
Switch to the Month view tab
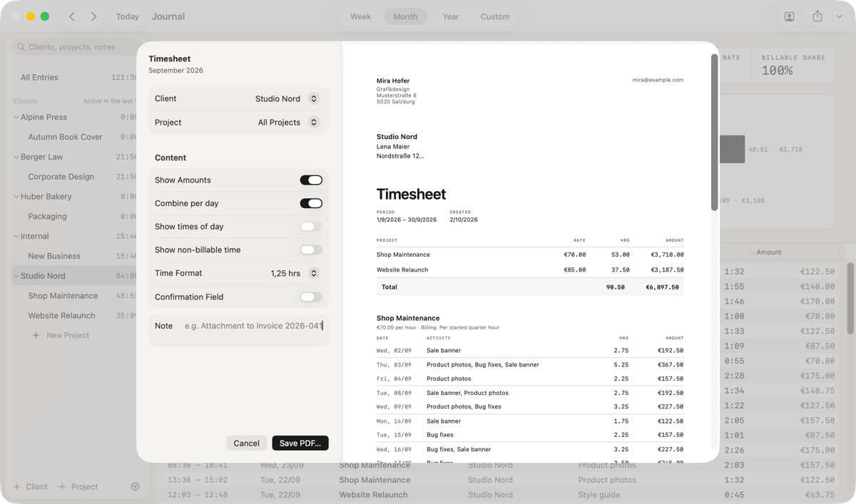405,16
